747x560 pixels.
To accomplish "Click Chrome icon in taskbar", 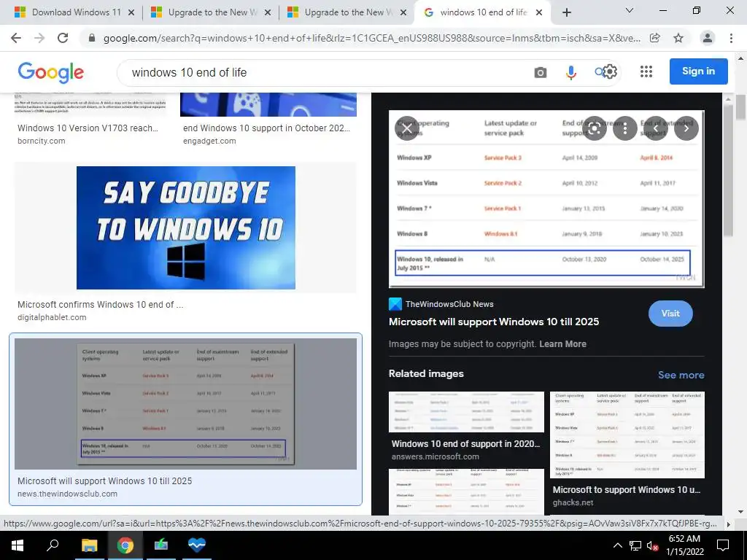I will click(x=125, y=545).
